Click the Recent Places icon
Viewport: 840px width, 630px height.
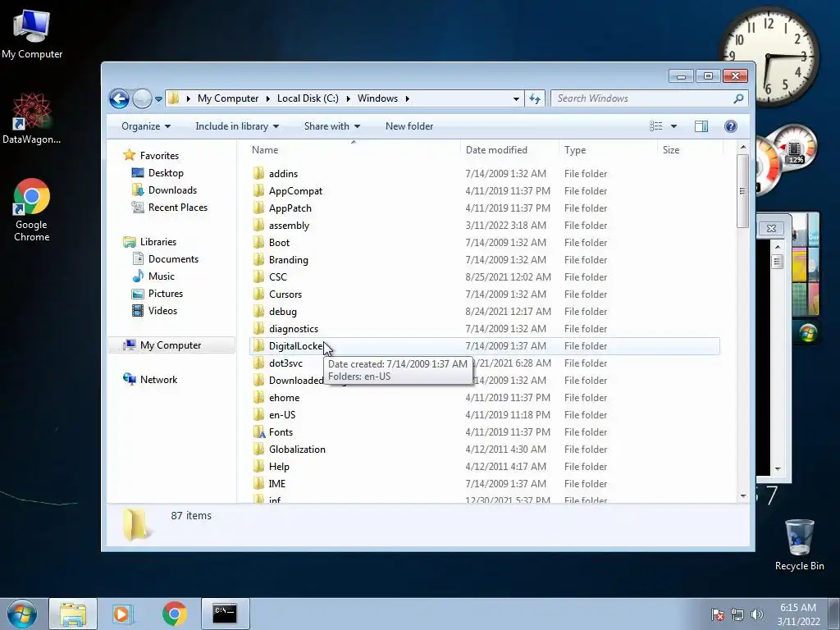point(138,208)
